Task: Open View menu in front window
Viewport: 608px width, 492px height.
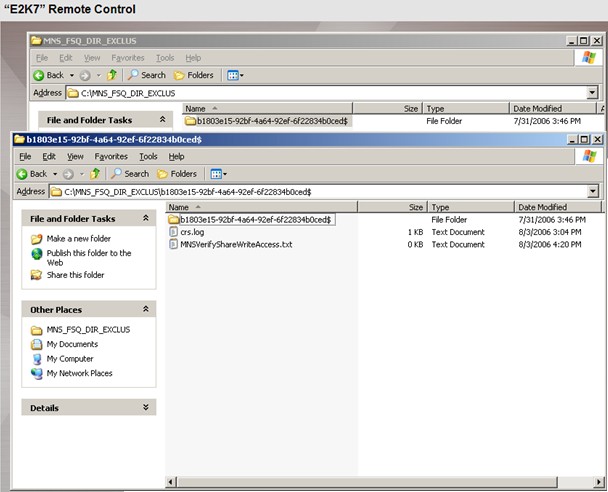Action: point(75,157)
